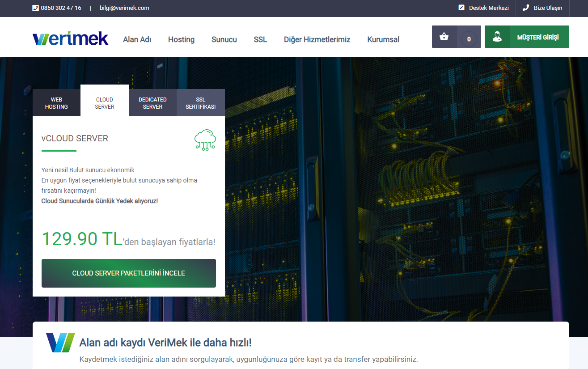Open the Kurumsal menu
The image size is (588, 369).
coord(383,39)
